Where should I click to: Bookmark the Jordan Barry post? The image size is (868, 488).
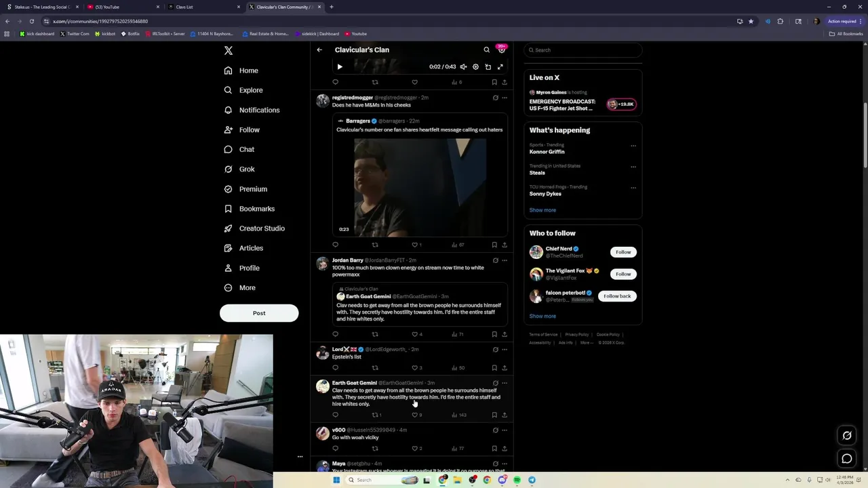click(494, 334)
